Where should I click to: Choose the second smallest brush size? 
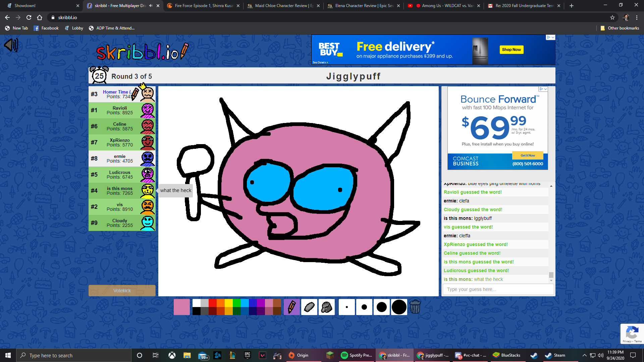364,307
